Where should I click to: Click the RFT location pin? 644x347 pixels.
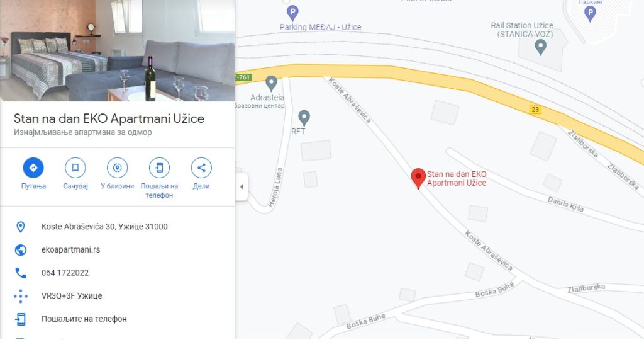304,118
